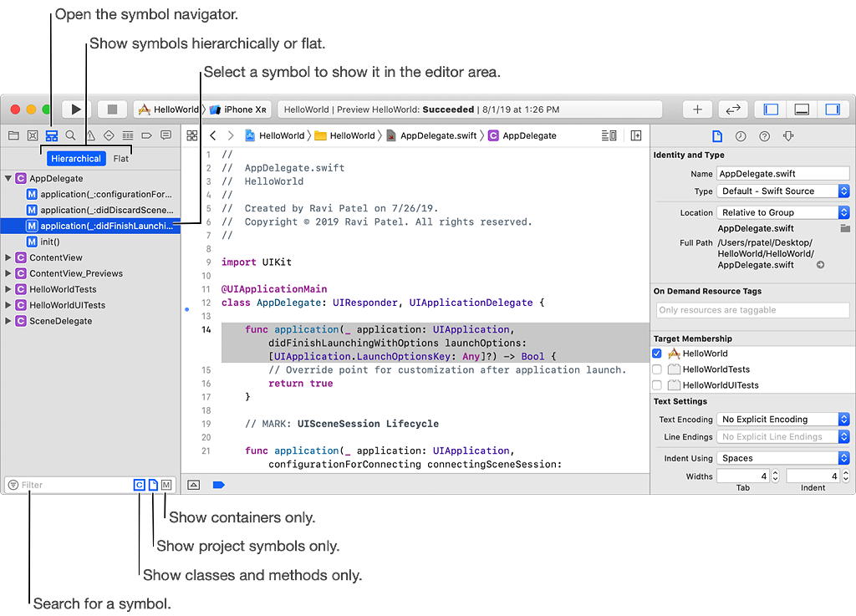Open the report navigator speech-bubble icon
Image resolution: width=856 pixels, height=616 pixels.
point(166,135)
